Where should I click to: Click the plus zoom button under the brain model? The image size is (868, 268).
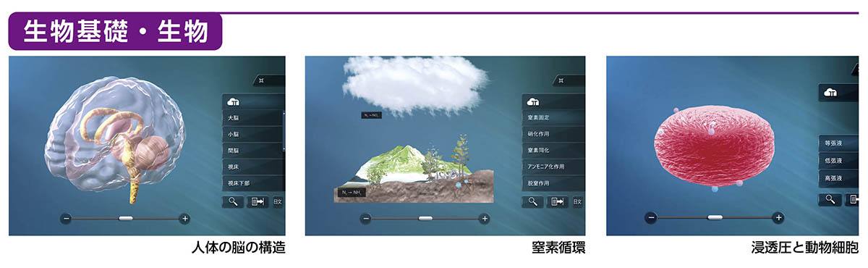pyautogui.click(x=184, y=218)
